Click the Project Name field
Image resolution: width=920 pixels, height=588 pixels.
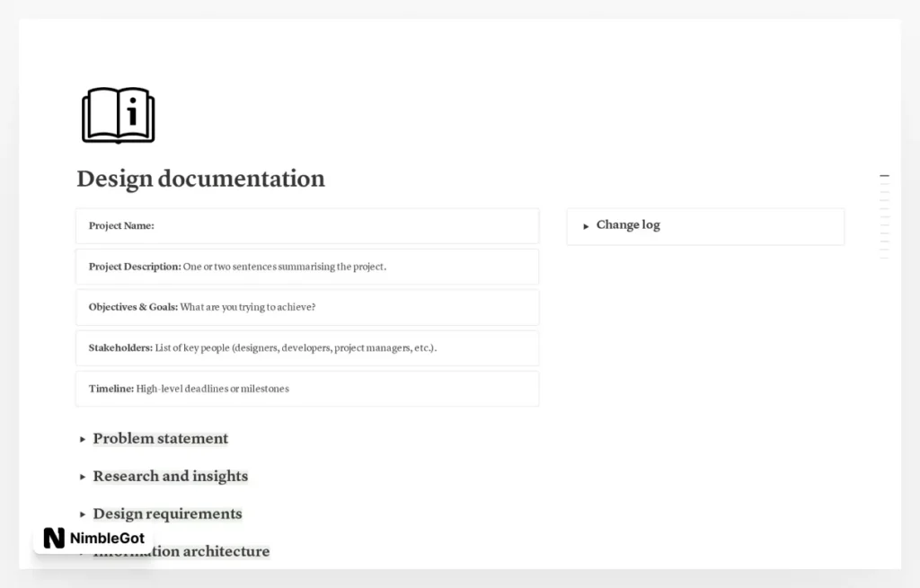[306, 225]
